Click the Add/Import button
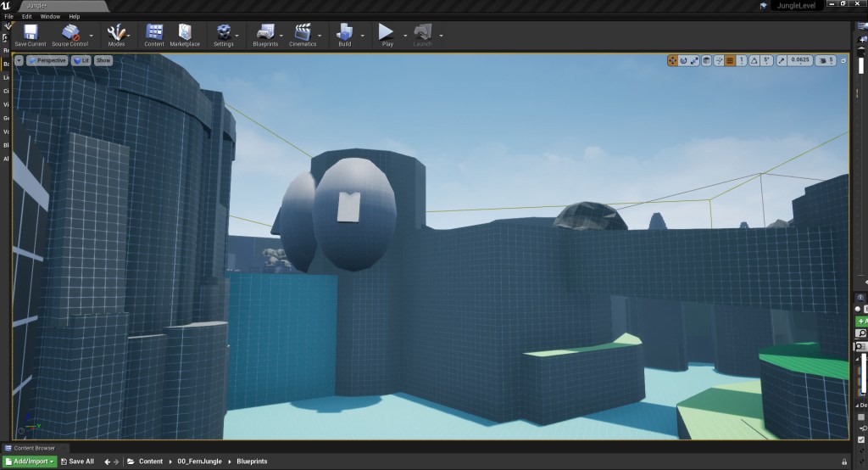Image resolution: width=868 pixels, height=470 pixels. point(30,462)
